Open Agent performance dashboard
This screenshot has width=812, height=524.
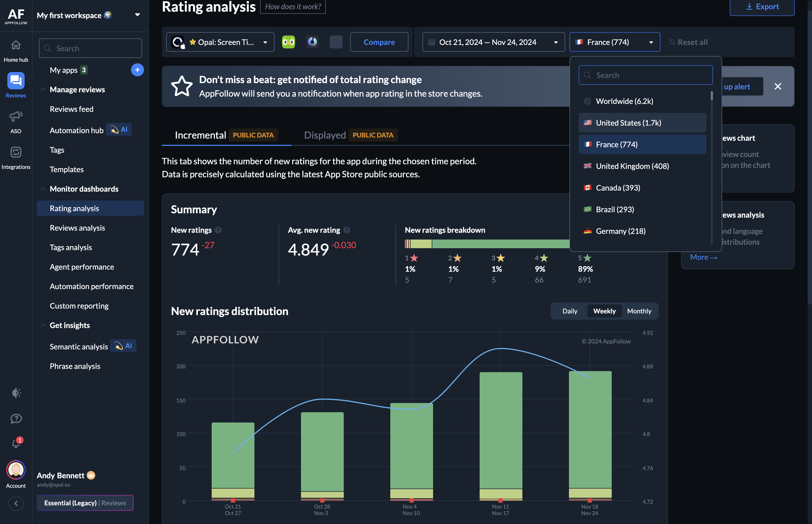(x=82, y=267)
